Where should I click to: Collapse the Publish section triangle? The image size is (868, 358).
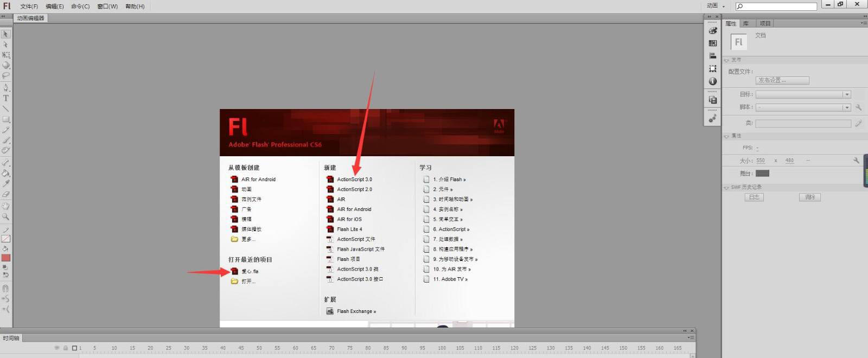pos(726,60)
